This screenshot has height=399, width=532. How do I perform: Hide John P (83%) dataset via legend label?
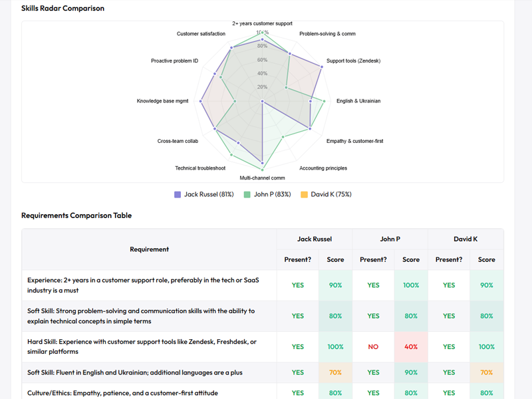tap(272, 194)
